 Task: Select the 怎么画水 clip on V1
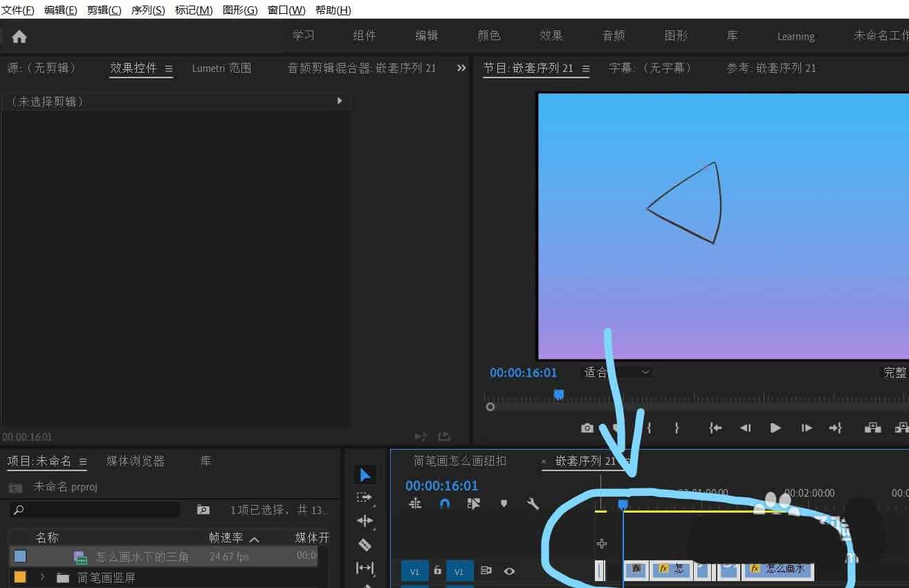pyautogui.click(x=778, y=569)
